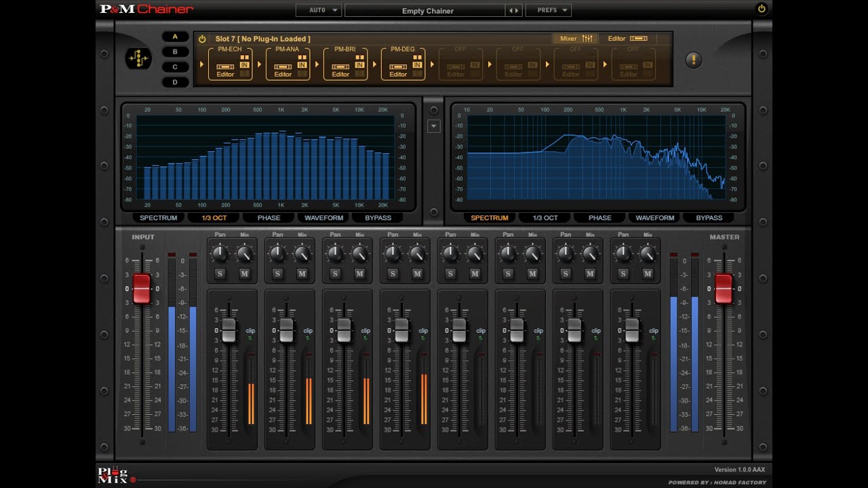
Task: Open the PM-BRI plug-in Editor
Action: [340, 70]
